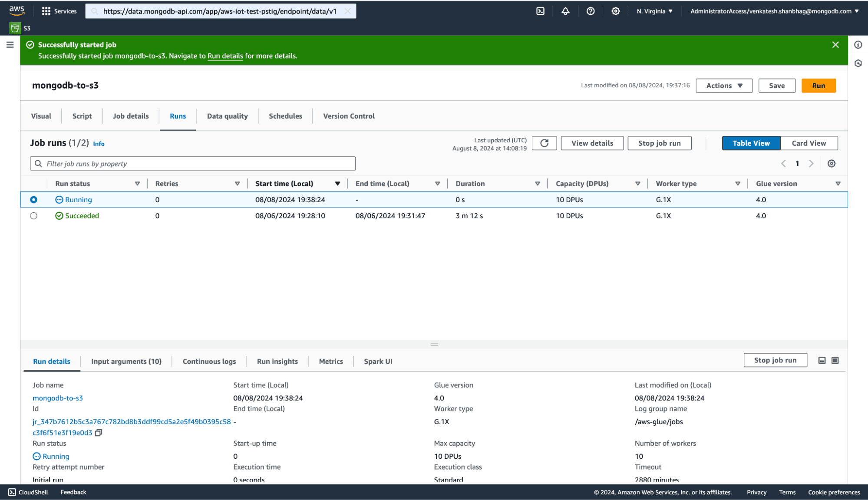
Task: Open the Continuous logs tab
Action: 209,362
